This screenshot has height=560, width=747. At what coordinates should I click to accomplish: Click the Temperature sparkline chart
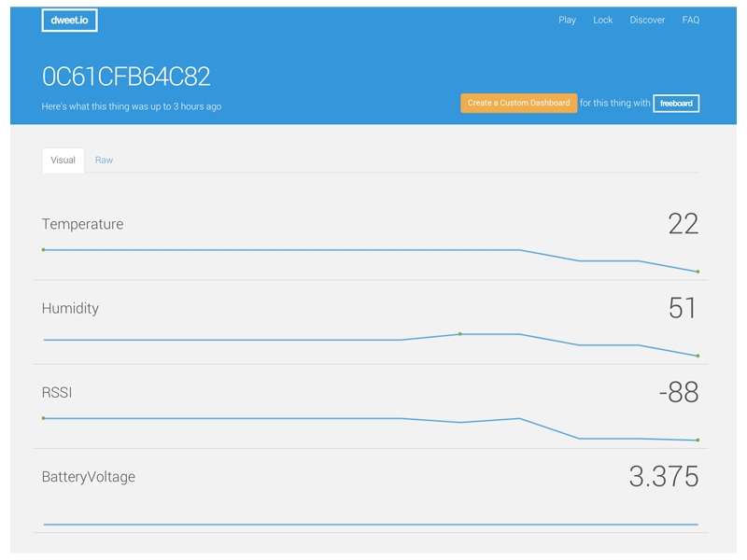coord(371,260)
